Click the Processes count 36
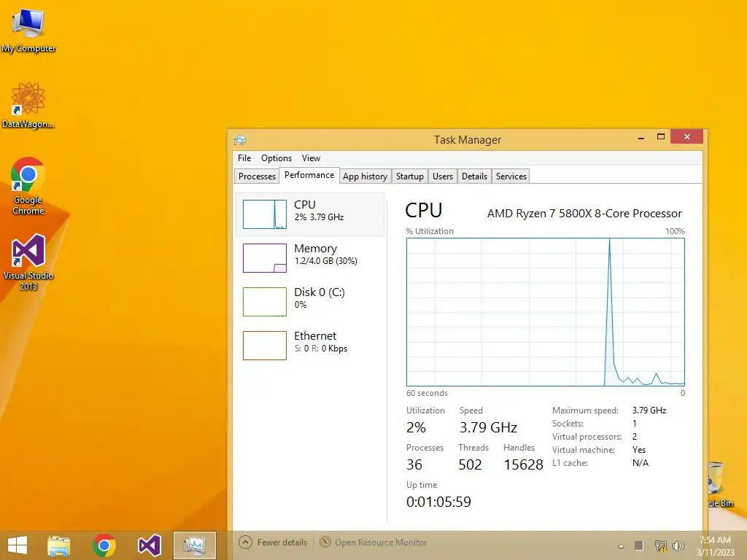 (x=414, y=464)
